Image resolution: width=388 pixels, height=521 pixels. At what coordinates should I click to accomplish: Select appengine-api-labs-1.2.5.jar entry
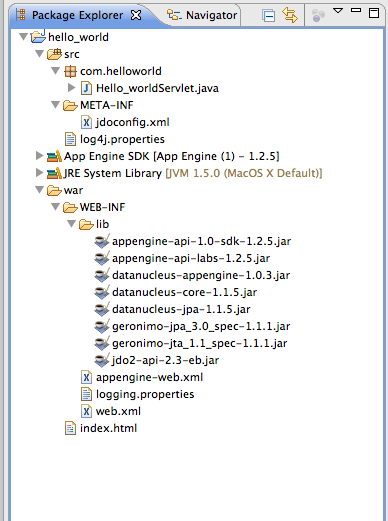[191, 258]
